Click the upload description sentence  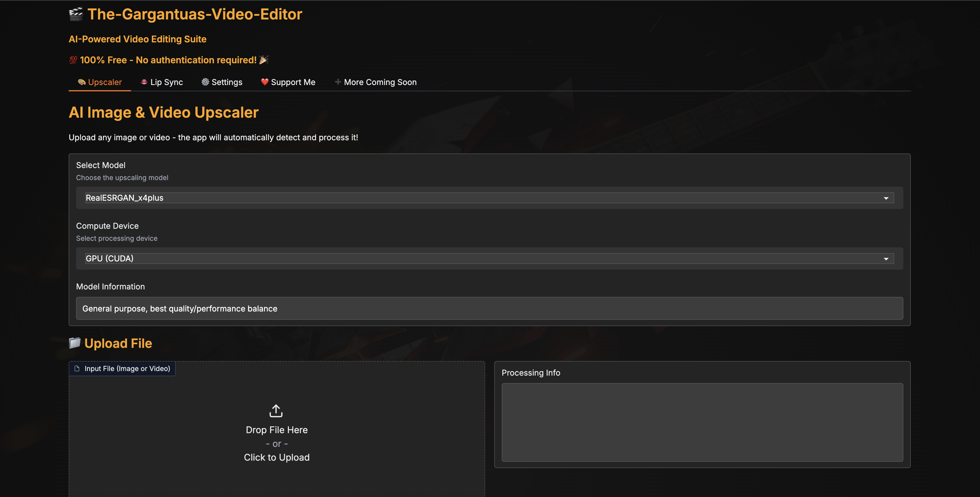pyautogui.click(x=213, y=137)
